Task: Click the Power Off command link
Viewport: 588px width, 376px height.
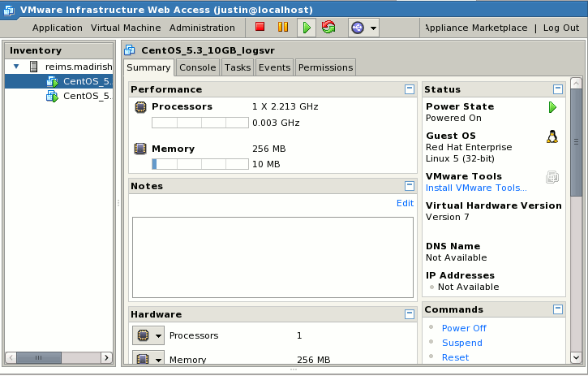Action: pos(464,328)
